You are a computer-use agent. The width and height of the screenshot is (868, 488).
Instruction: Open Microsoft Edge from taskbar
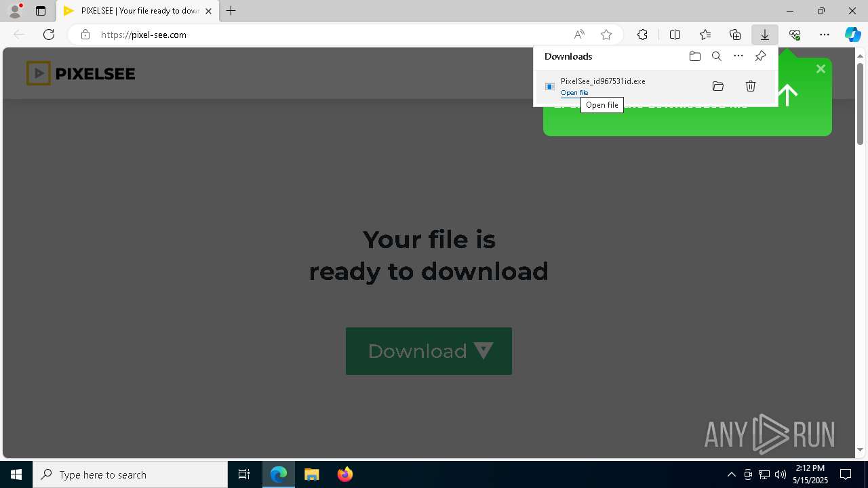[x=279, y=474]
